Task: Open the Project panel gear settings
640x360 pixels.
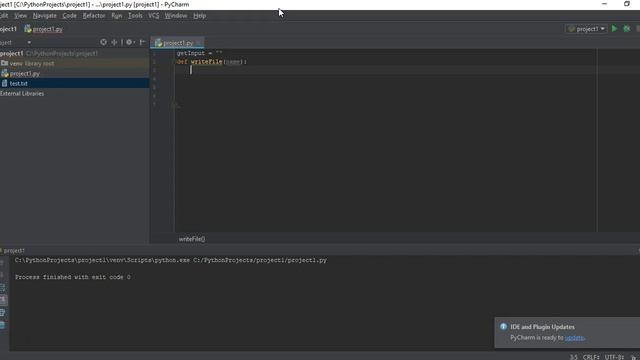Action: tap(130, 42)
